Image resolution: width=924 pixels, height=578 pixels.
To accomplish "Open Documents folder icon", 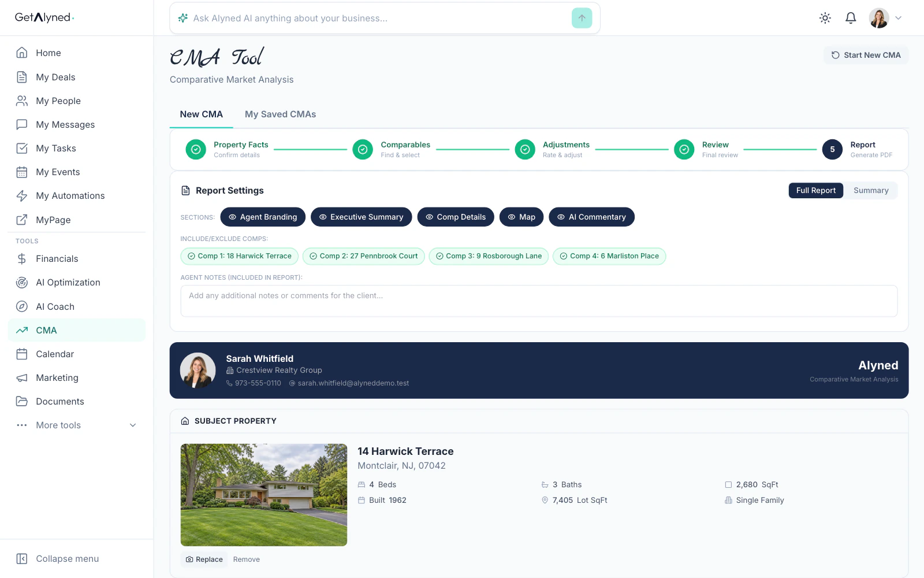I will [22, 401].
